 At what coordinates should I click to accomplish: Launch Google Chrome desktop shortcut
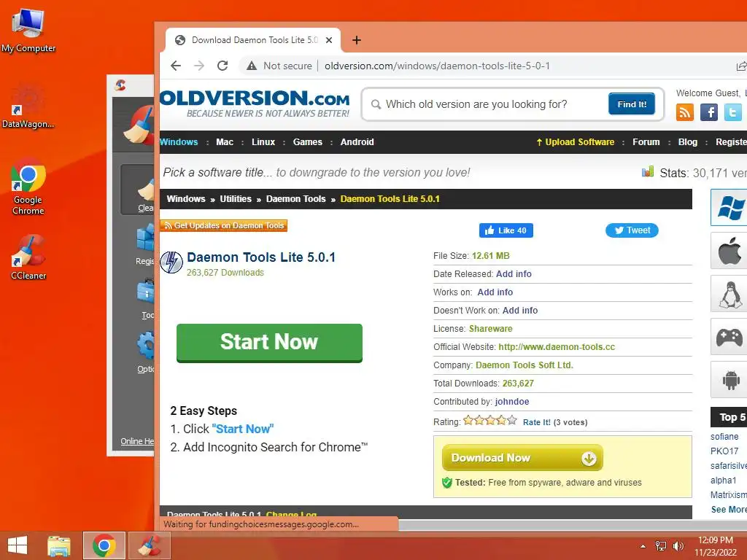coord(28,187)
